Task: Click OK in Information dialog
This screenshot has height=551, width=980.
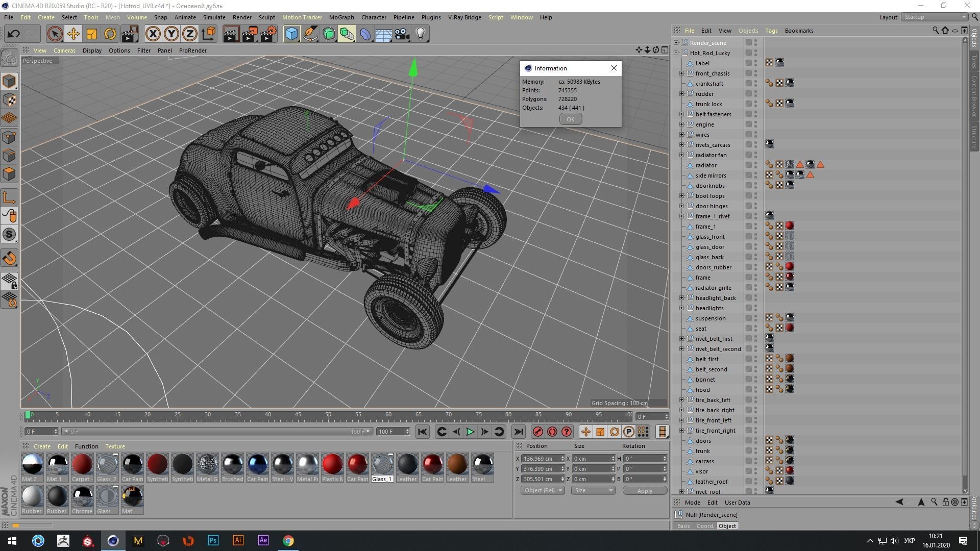Action: [x=570, y=119]
